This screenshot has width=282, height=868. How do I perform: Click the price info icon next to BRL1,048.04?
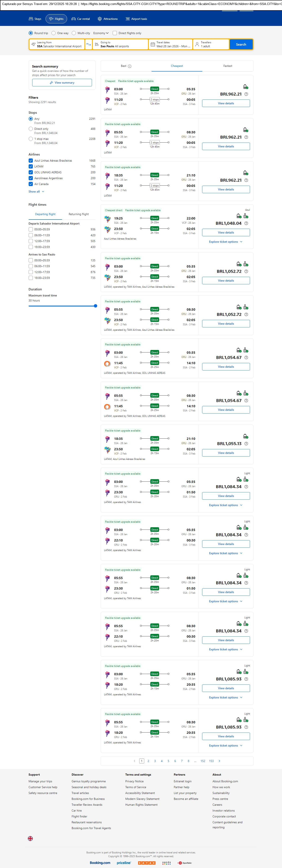(246, 223)
